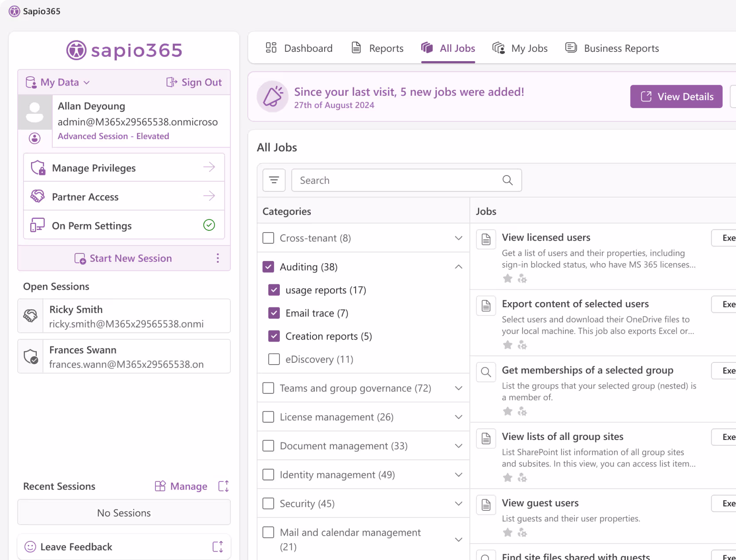
Task: Click the handshake icon for Ricky Smith session
Action: click(x=30, y=315)
